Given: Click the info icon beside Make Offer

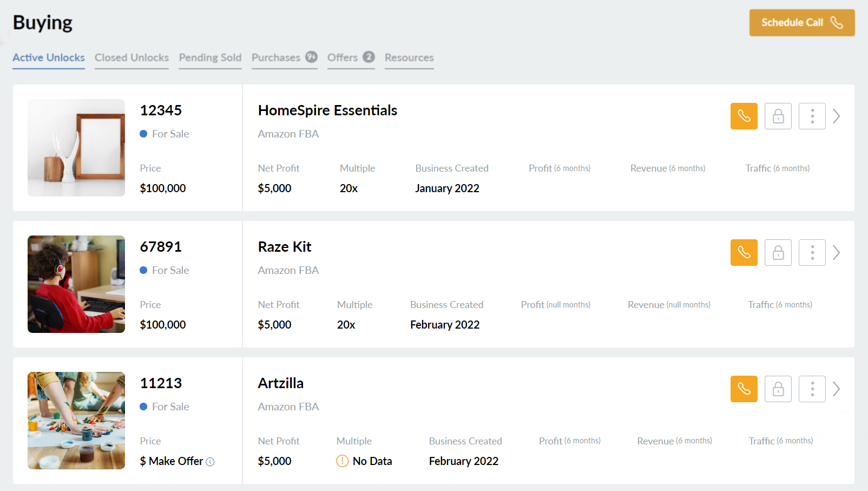Looking at the screenshot, I should point(211,462).
